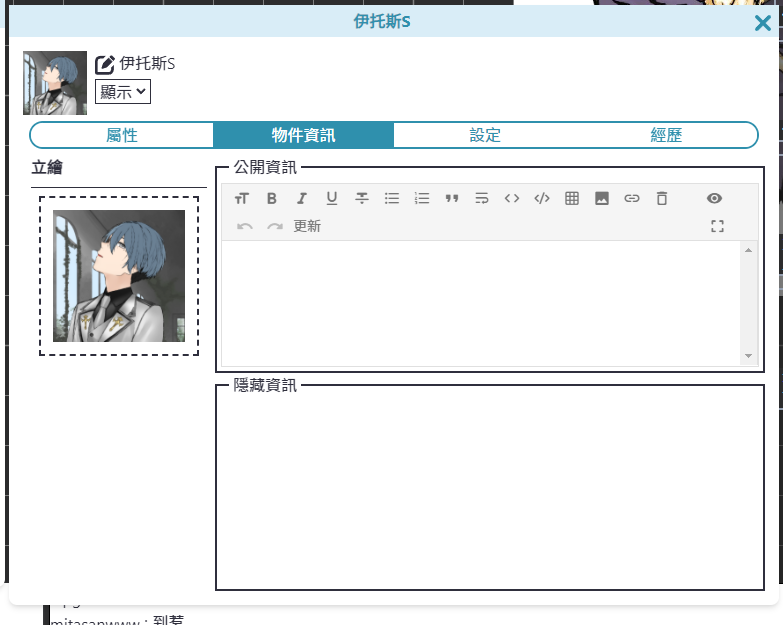Apply strikethrough formatting
This screenshot has height=625, width=783.
tap(362, 199)
